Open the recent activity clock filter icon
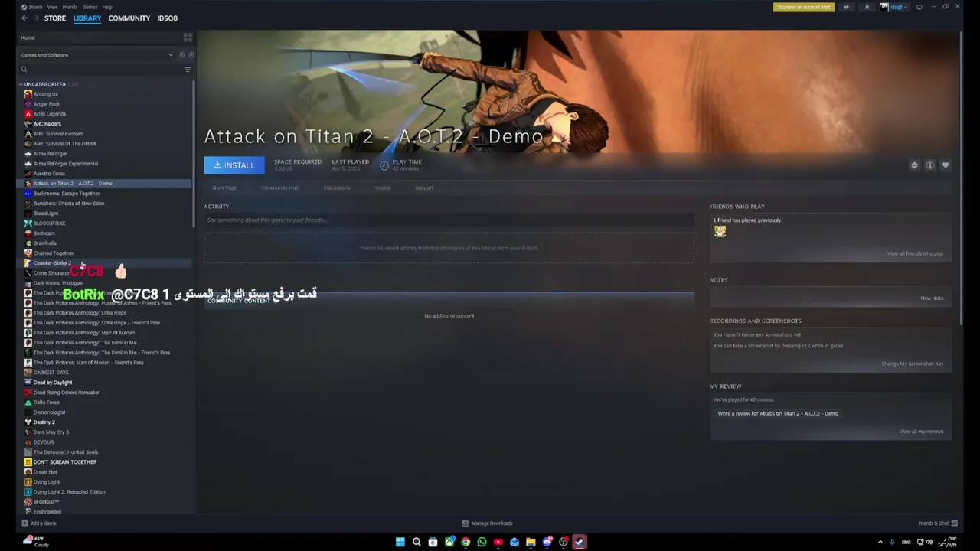The height and width of the screenshot is (551, 980). click(181, 55)
